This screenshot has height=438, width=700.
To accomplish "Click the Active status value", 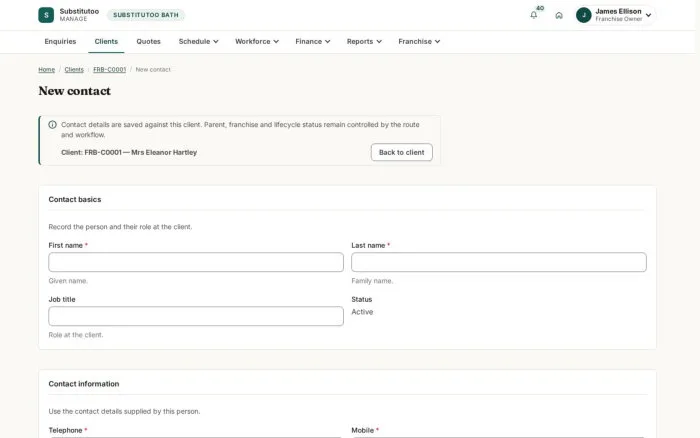I will tap(362, 312).
